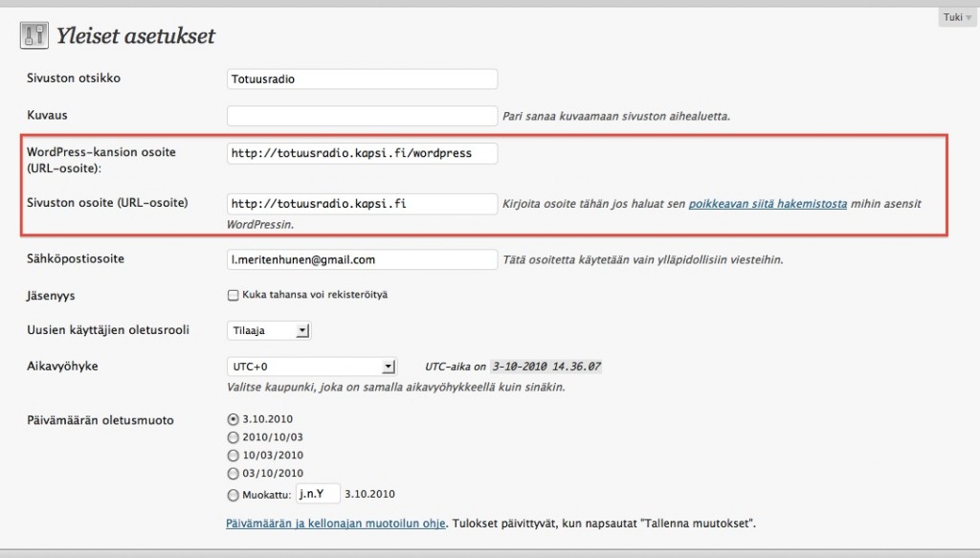Viewport: 980px width, 558px height.
Task: Enable Kuka tahansa voi rekisteröityä checkbox
Action: coord(234,295)
